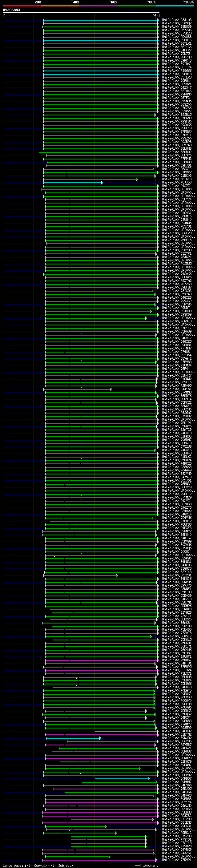Select hit label UniRef100_A9PHF8

[177, 74]
